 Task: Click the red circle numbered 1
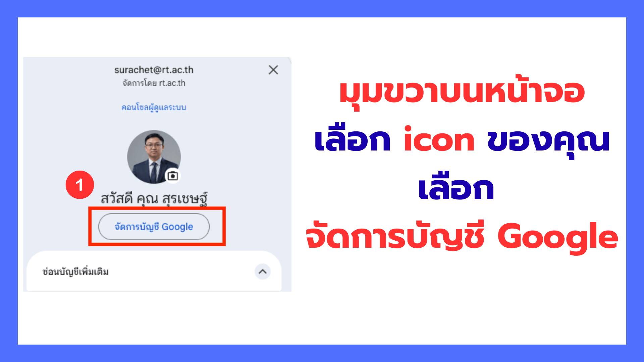pos(80,185)
